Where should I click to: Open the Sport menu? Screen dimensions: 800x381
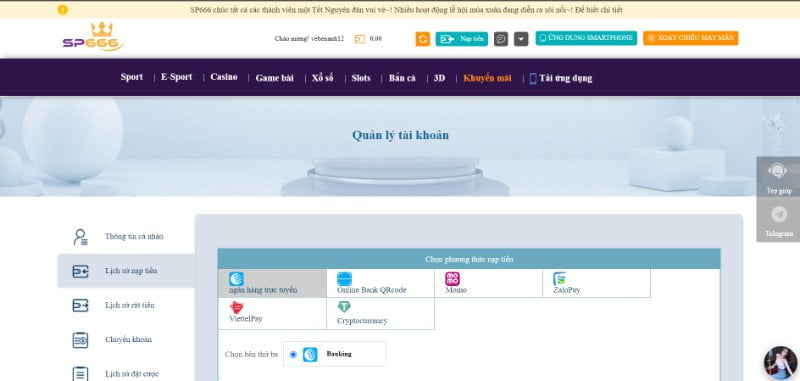132,77
